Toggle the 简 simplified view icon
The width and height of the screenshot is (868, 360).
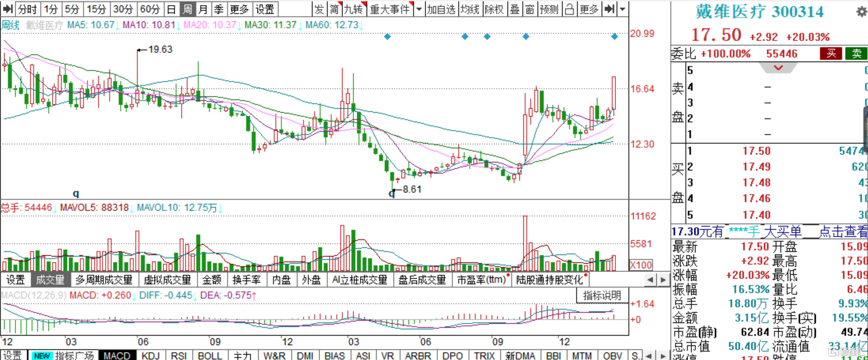point(335,9)
